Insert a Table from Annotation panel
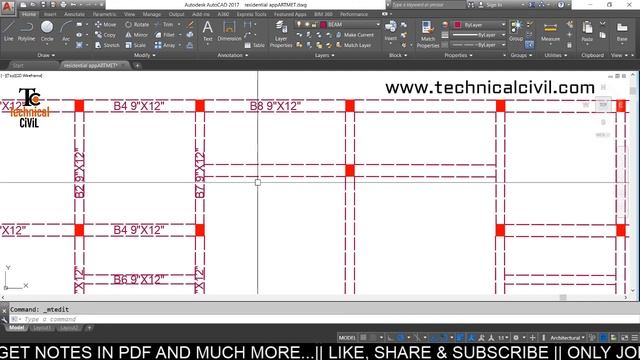 (255, 45)
